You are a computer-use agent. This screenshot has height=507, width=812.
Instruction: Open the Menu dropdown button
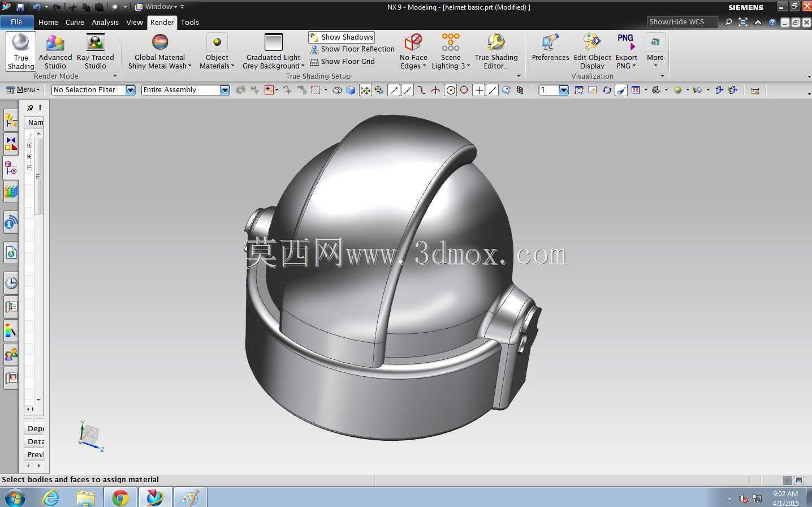pyautogui.click(x=23, y=89)
